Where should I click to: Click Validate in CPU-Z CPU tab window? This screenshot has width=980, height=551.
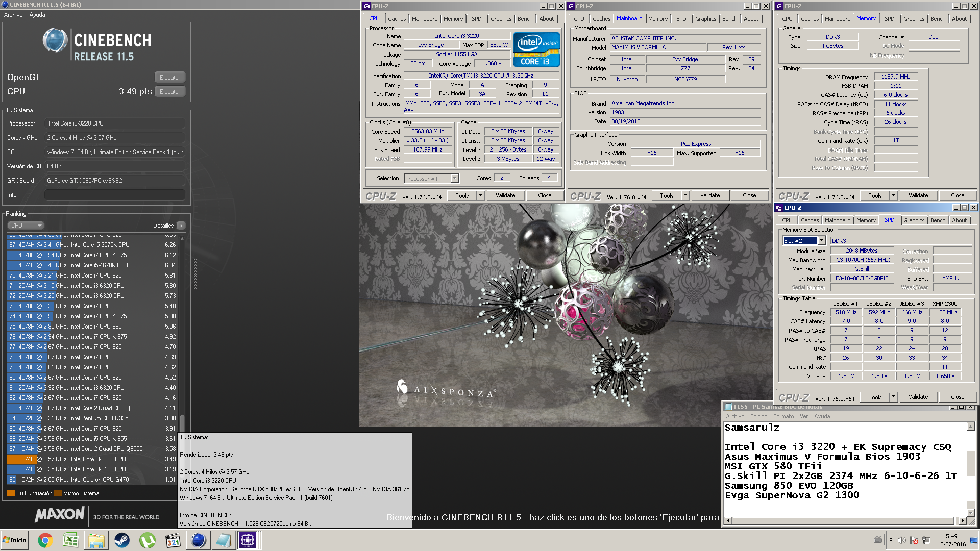[x=505, y=195]
